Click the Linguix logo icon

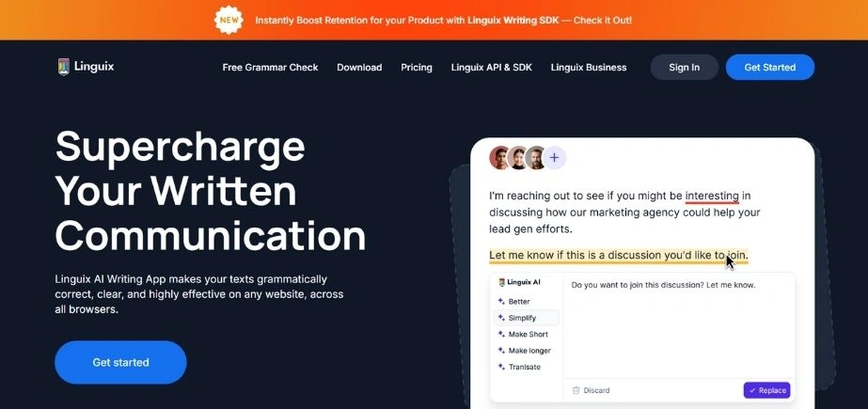(64, 67)
